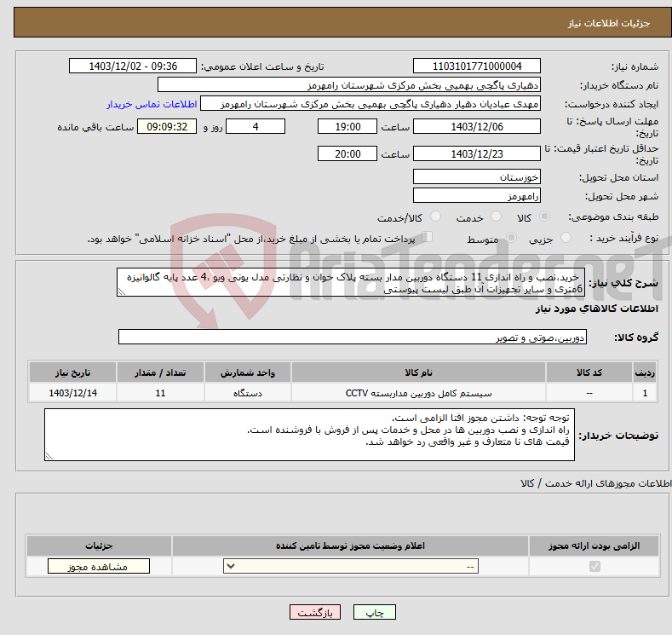
Task: Click the نام کالا column header
Action: (x=418, y=372)
